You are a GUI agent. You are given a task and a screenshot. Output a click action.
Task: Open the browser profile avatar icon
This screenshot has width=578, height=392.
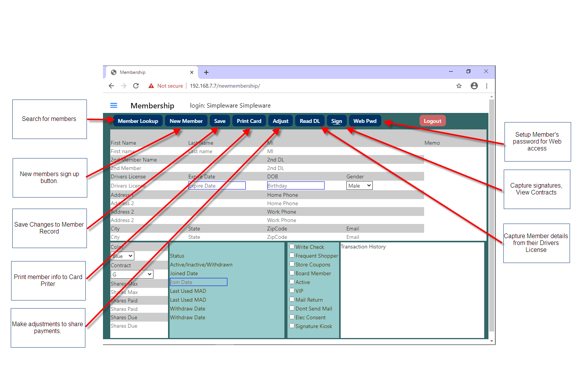pos(474,86)
